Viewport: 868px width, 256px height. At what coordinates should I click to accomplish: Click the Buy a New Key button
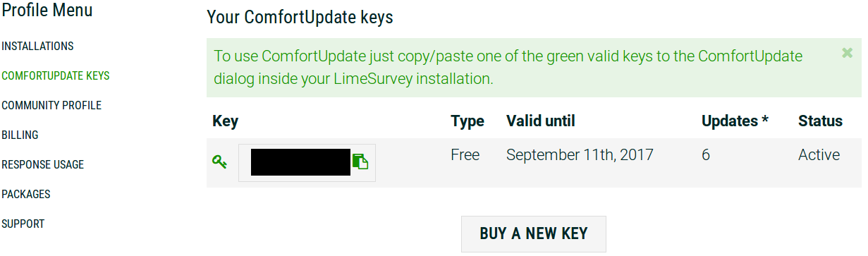click(534, 233)
